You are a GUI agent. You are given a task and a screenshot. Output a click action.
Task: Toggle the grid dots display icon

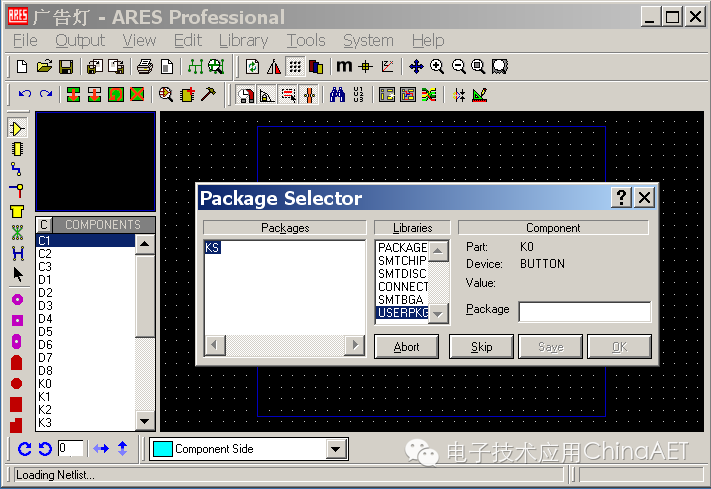tap(295, 67)
